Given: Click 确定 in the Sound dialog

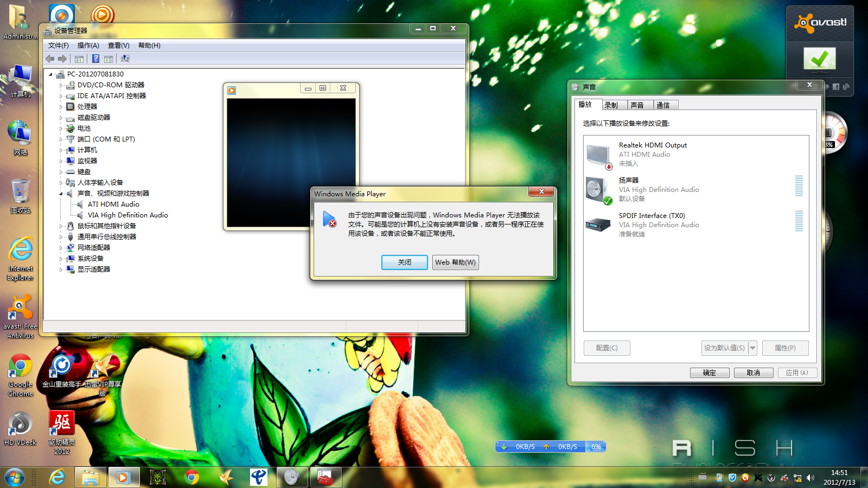Looking at the screenshot, I should point(710,373).
